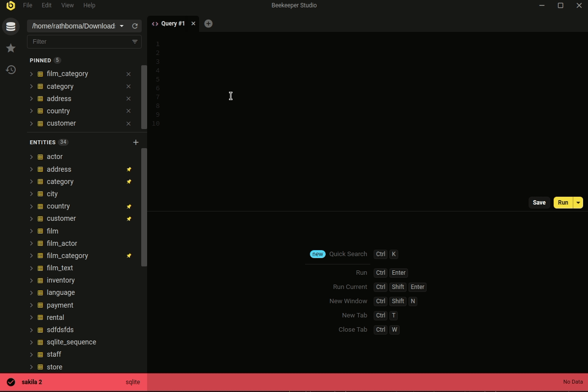Select the Query #1 tab

173,24
